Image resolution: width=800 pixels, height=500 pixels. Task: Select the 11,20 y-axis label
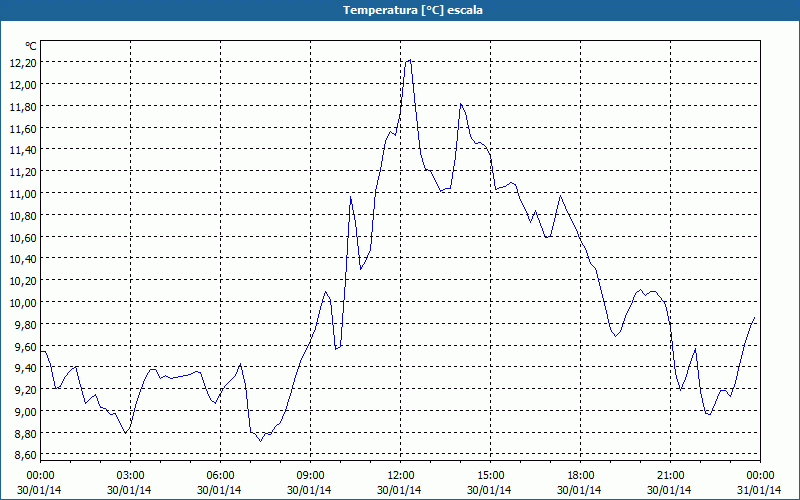pyautogui.click(x=23, y=171)
